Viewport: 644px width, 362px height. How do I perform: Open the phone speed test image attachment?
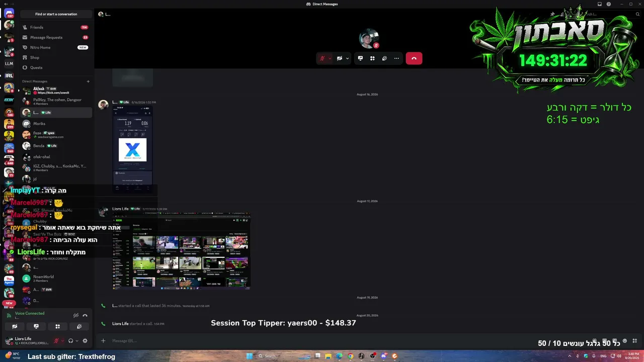pyautogui.click(x=133, y=149)
